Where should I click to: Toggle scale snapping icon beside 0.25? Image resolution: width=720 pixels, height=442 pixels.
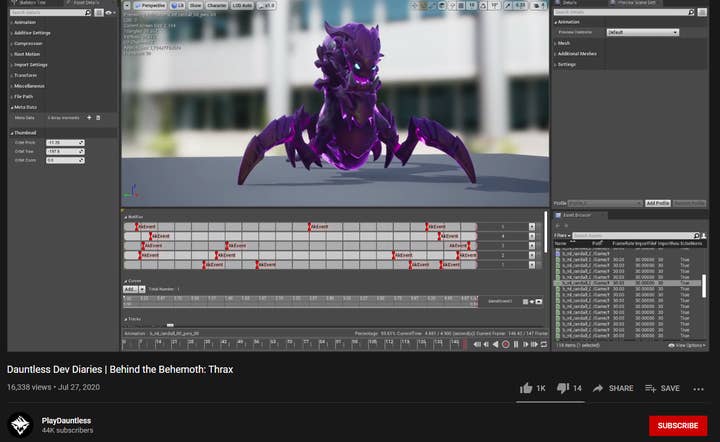pyautogui.click(x=508, y=6)
